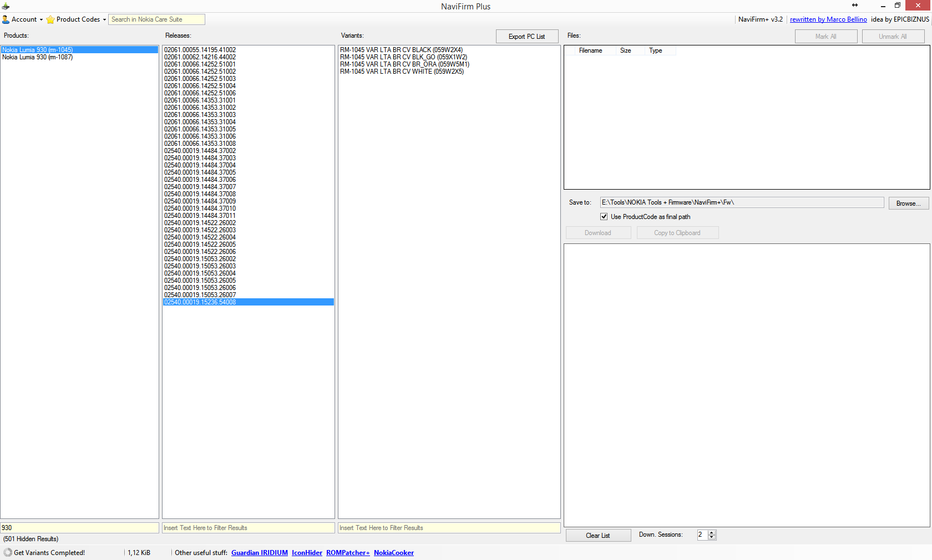
Task: Open the 'rewritten by Marco Bellino' link
Action: 828,19
